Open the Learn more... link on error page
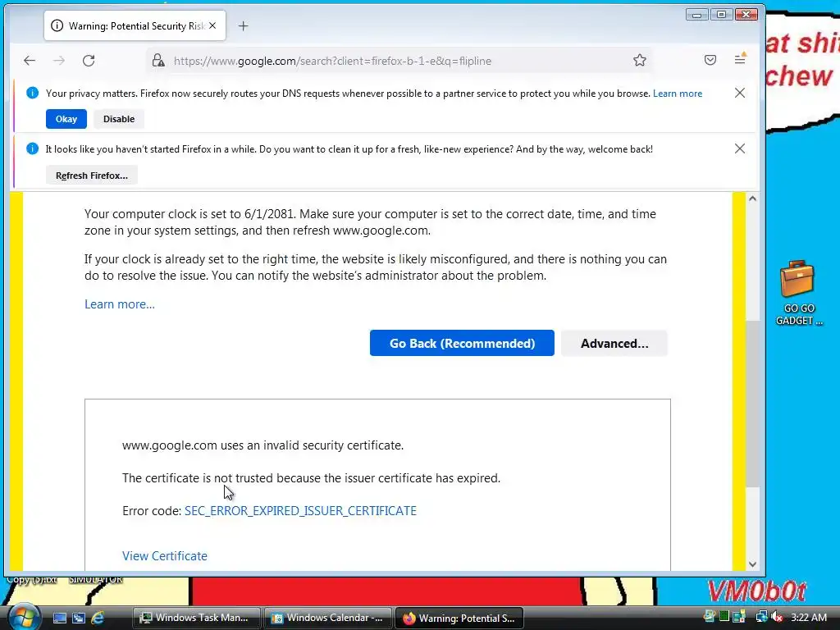 [x=120, y=304]
